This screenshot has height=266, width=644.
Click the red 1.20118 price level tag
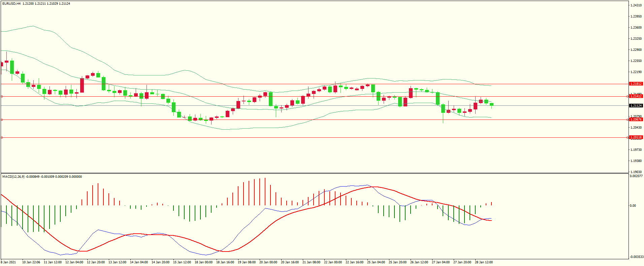636,137
